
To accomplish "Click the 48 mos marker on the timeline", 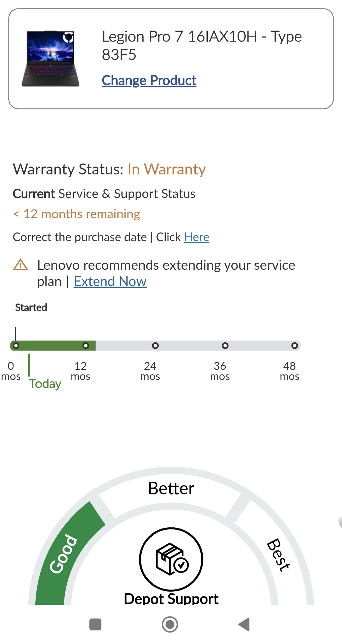I will (294, 346).
